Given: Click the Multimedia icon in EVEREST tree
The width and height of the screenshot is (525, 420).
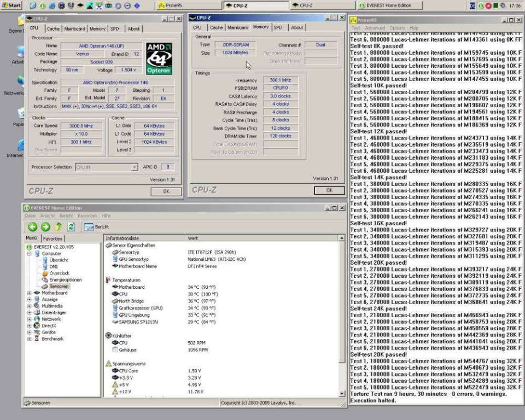Looking at the screenshot, I should click(37, 306).
